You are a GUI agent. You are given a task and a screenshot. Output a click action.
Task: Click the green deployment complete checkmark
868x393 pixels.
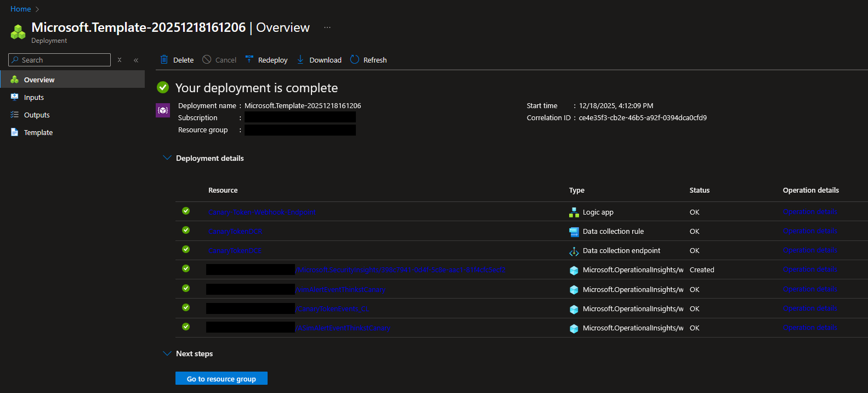(x=163, y=87)
